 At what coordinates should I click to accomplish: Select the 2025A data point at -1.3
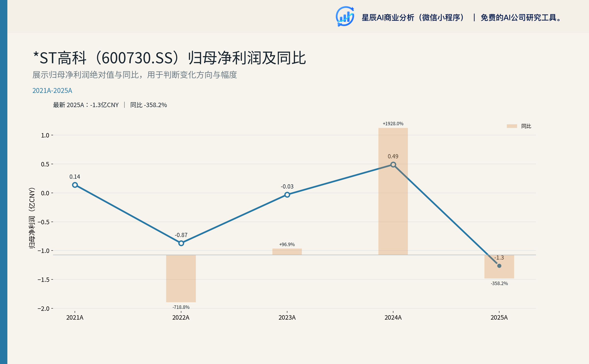pyautogui.click(x=499, y=266)
